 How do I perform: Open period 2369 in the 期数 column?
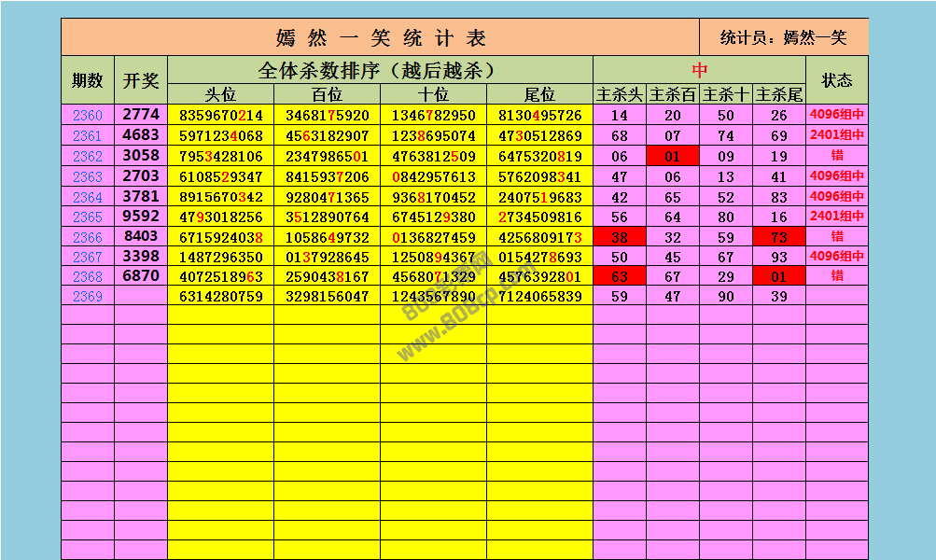pyautogui.click(x=88, y=297)
